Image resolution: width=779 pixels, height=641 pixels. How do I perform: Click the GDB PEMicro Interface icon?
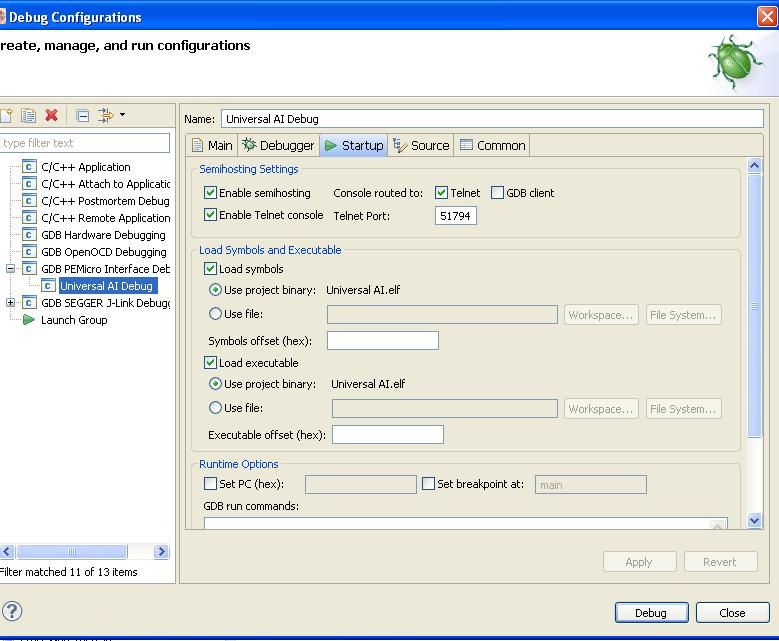click(x=29, y=269)
